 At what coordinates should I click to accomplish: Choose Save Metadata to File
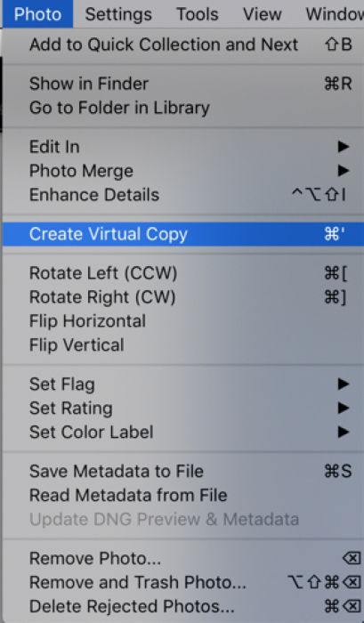pyautogui.click(x=183, y=471)
